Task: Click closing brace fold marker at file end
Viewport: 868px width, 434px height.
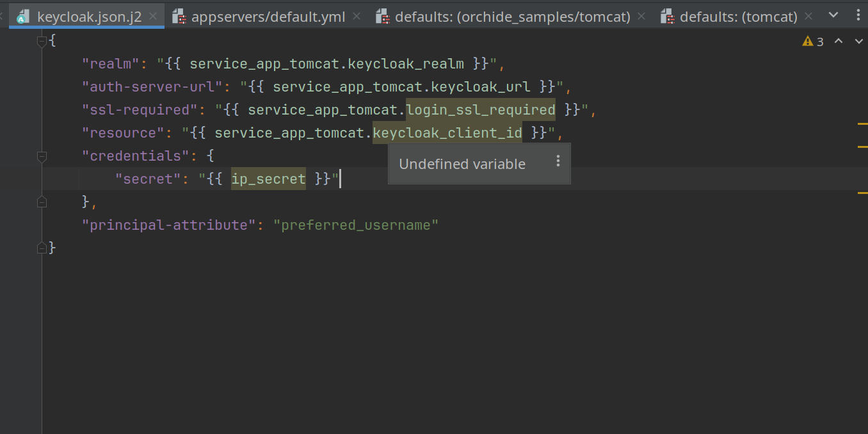Action: pyautogui.click(x=42, y=248)
